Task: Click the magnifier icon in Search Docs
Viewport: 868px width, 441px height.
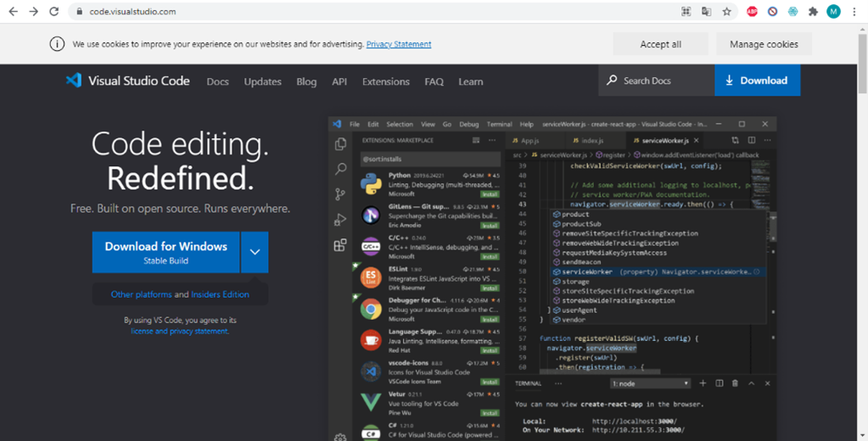Action: coord(612,81)
